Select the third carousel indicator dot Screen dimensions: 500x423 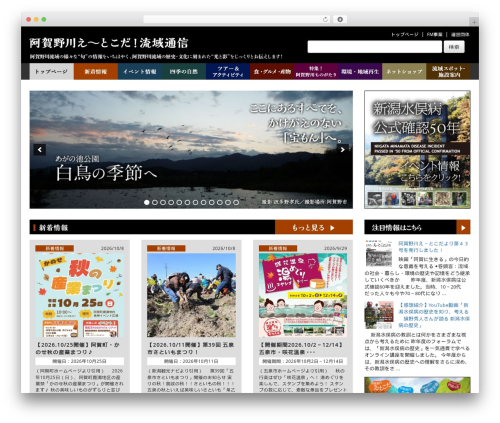[x=163, y=202]
